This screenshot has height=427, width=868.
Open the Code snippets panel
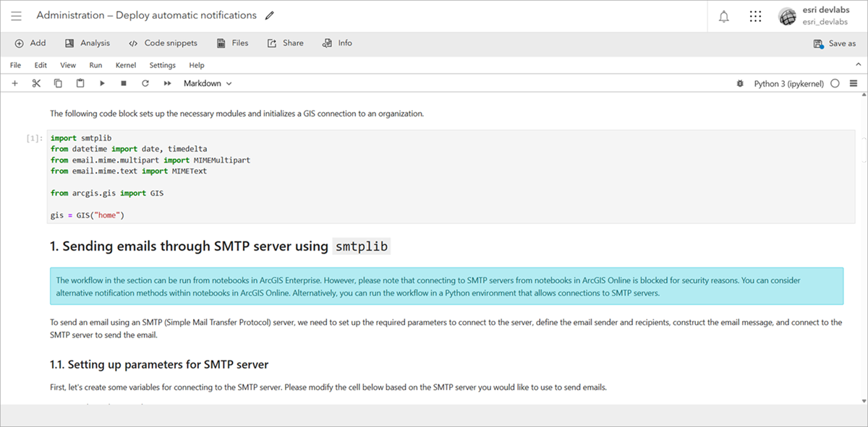pos(164,43)
